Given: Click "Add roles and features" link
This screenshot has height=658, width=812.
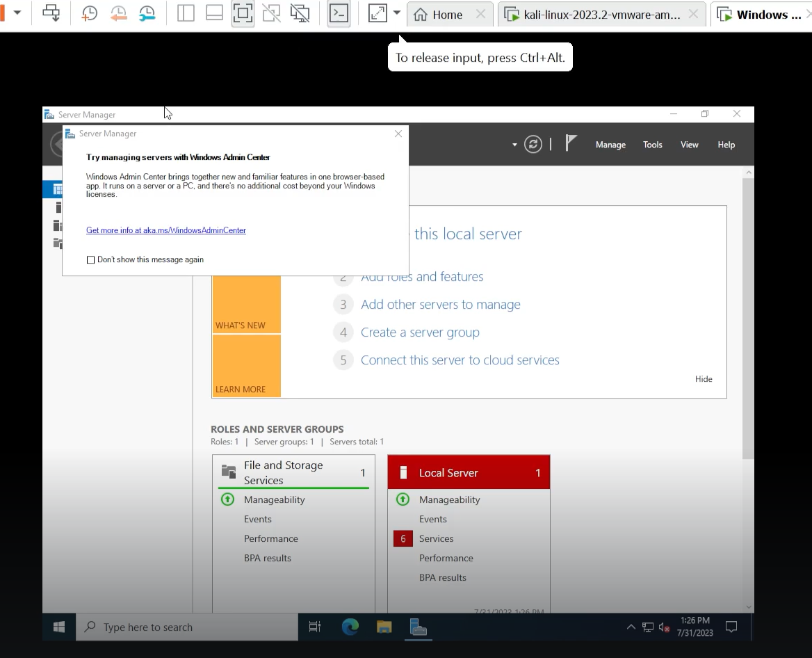Looking at the screenshot, I should (422, 277).
